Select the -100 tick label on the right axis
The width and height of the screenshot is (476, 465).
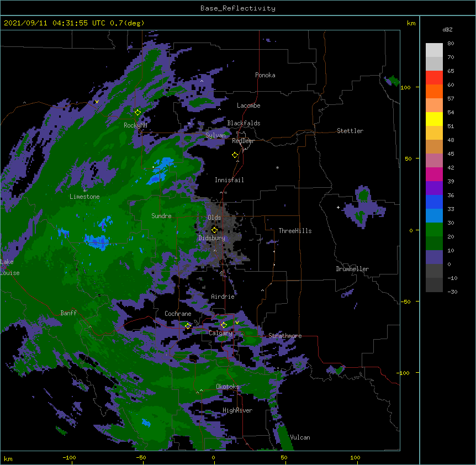tap(404, 373)
